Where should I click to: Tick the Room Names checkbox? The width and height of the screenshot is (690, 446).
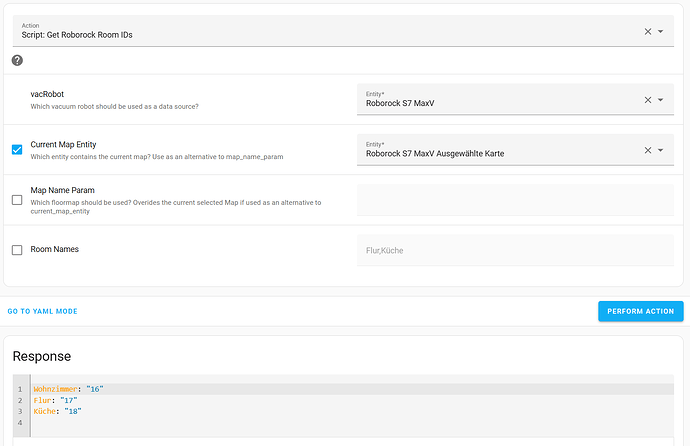click(17, 250)
